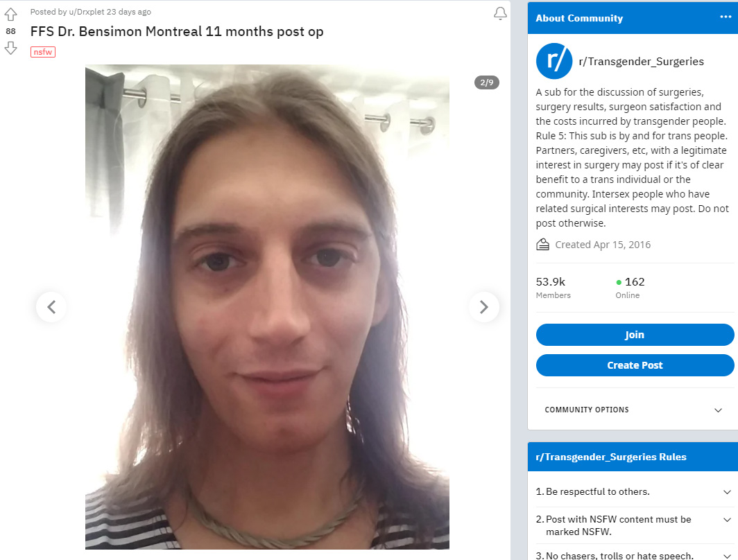Expand rule 2 about NSFW content
This screenshot has width=738, height=560.
(x=633, y=525)
